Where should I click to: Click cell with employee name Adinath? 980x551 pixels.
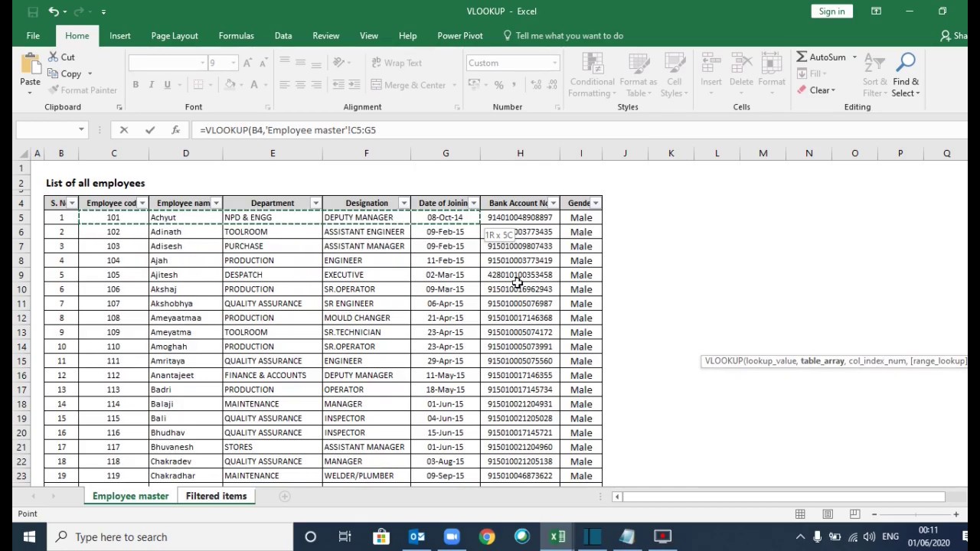(x=185, y=232)
